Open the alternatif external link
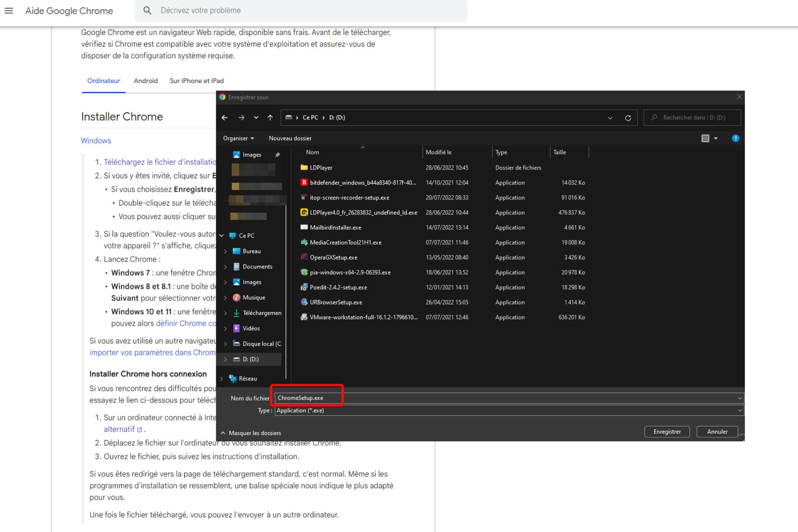Image resolution: width=798 pixels, height=532 pixels. pos(123,429)
